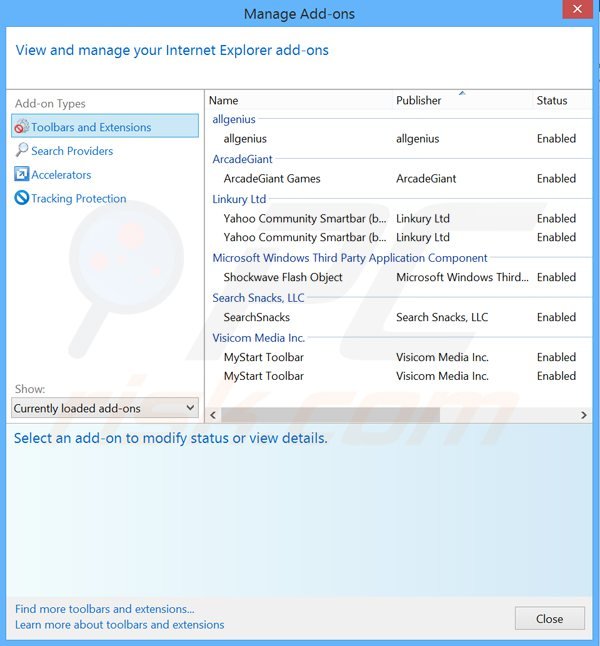
Task: Click horizontal scrollbar right arrow
Action: coord(584,415)
